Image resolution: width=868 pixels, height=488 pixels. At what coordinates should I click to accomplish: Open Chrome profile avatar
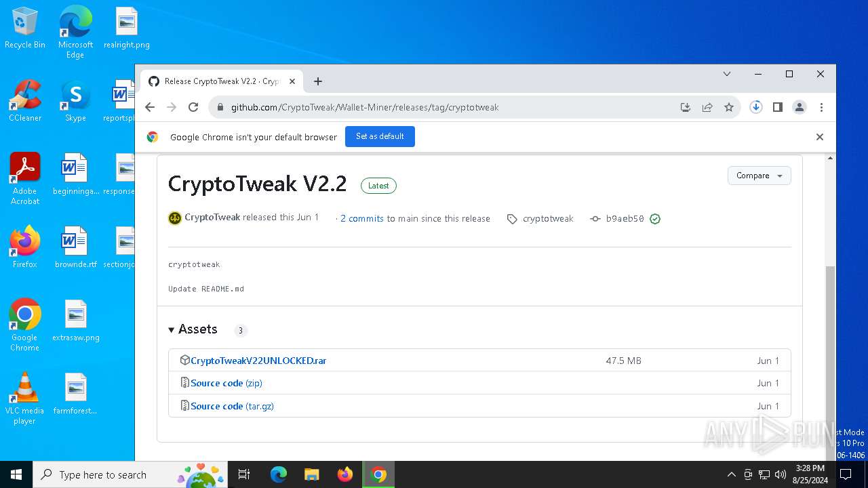point(800,107)
